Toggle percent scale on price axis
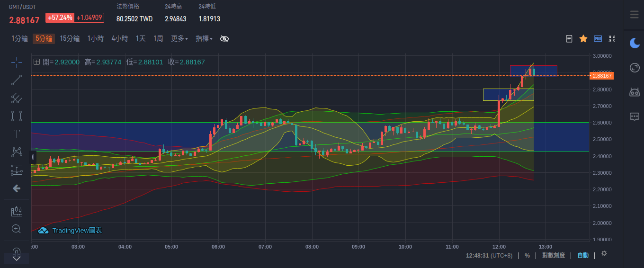Image resolution: width=644 pixels, height=268 pixels. (527, 256)
